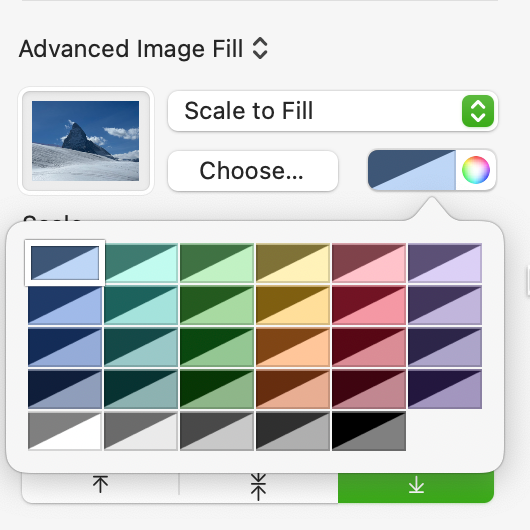The height and width of the screenshot is (530, 530).
Task: Align content to top icon
Action: pos(100,484)
